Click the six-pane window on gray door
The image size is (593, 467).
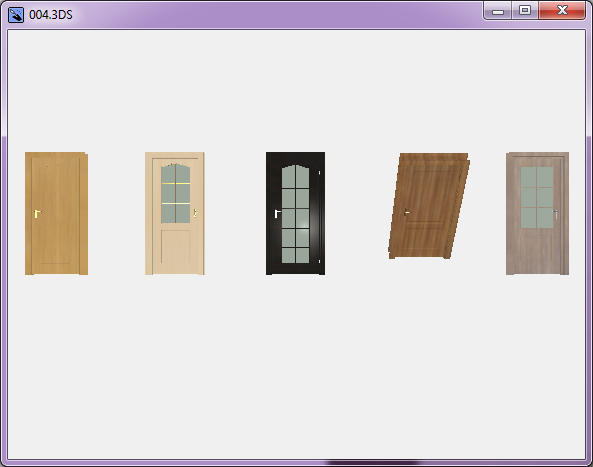(537, 197)
